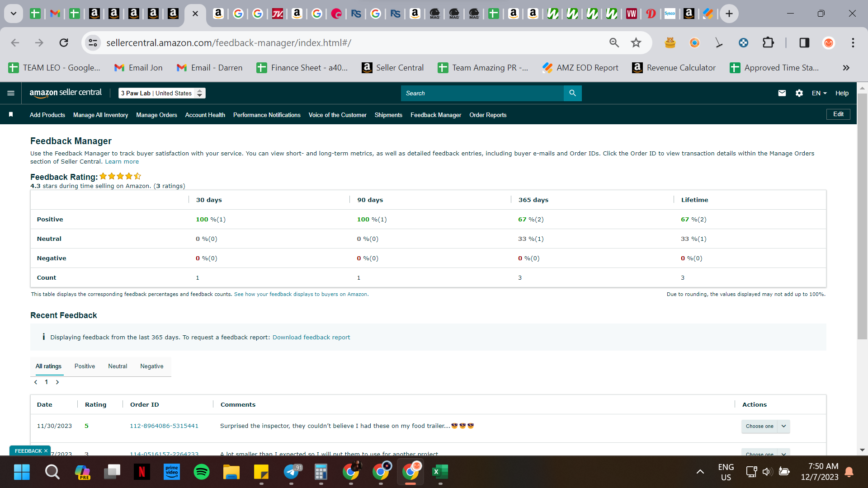The width and height of the screenshot is (868, 488).
Task: Bookmark this page with star icon
Action: 636,42
